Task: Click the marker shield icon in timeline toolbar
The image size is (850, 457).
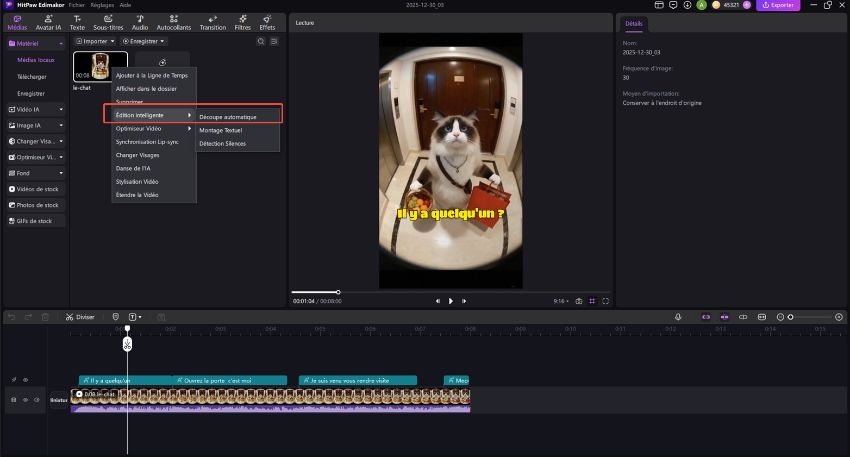Action: (x=115, y=317)
